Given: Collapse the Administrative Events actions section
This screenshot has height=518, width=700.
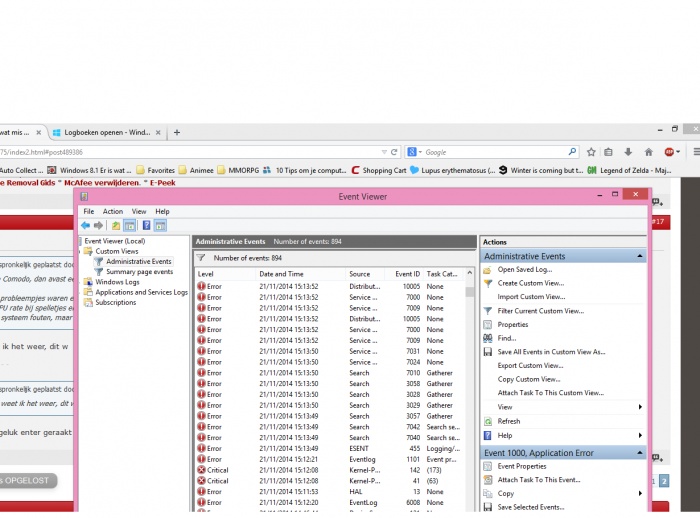Looking at the screenshot, I should pos(640,256).
